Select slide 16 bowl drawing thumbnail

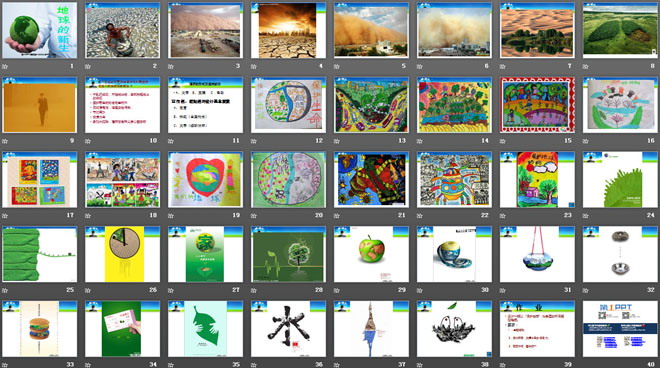(x=620, y=105)
